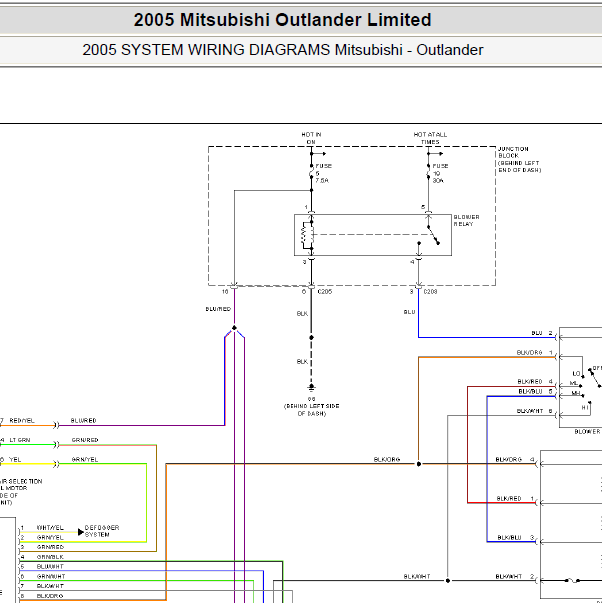The height and width of the screenshot is (603, 602).
Task: Click the arrow pointing to DEFOGGER SYSTEM
Action: coord(81,532)
